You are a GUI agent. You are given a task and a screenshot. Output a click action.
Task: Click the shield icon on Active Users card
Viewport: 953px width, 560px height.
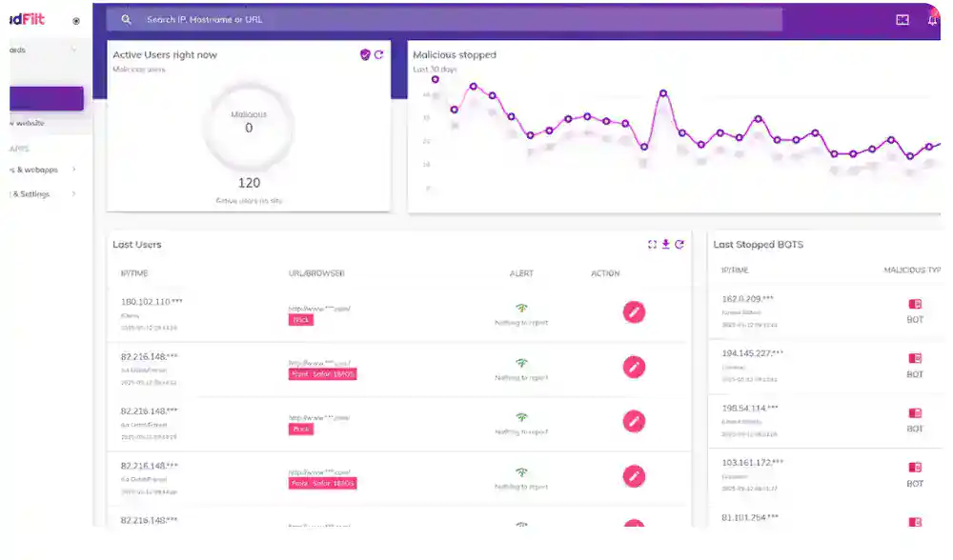click(x=365, y=55)
